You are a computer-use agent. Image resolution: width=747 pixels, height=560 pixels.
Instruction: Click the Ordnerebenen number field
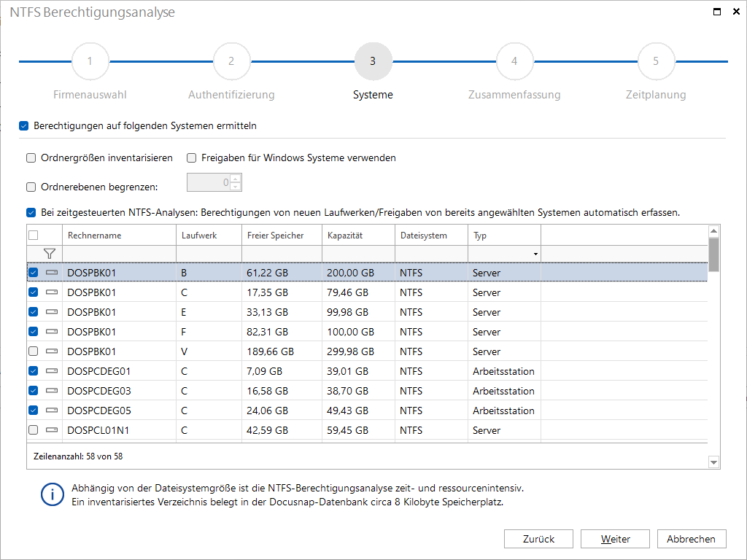(209, 182)
